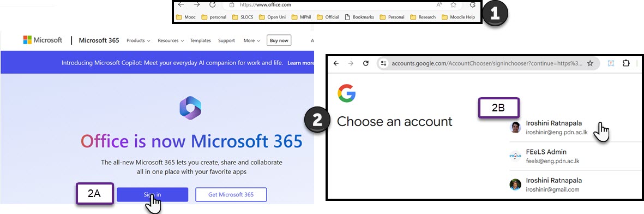Bookmark the Google accounts page with star
This screenshot has height=214, width=644.
click(590, 63)
